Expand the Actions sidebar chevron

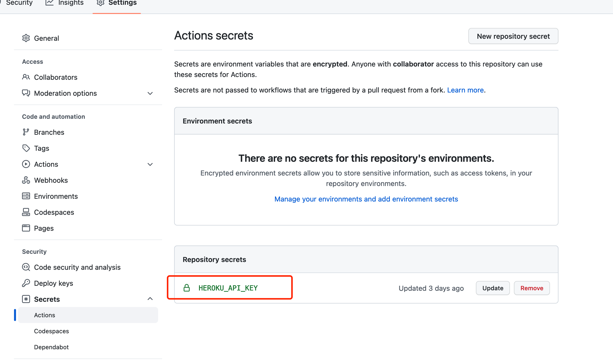(150, 164)
